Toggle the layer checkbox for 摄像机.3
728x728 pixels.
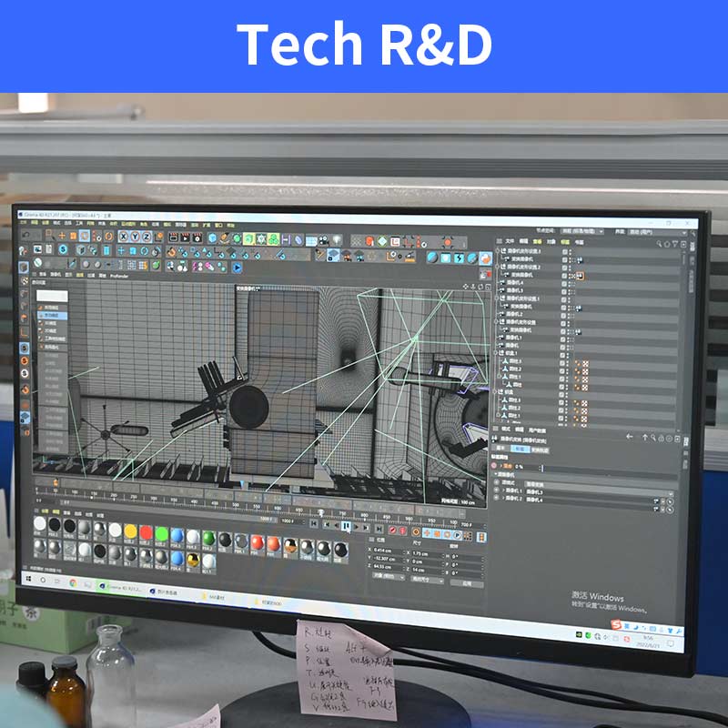pyautogui.click(x=564, y=292)
